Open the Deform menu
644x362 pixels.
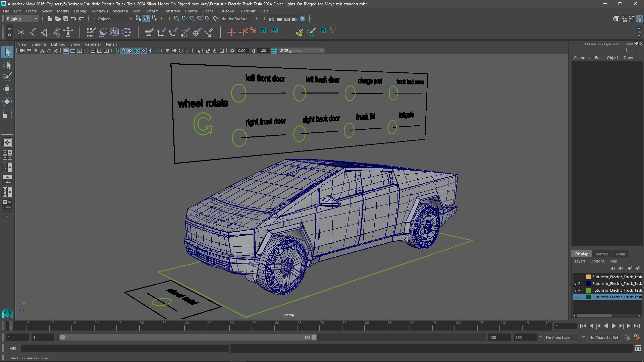pos(152,11)
